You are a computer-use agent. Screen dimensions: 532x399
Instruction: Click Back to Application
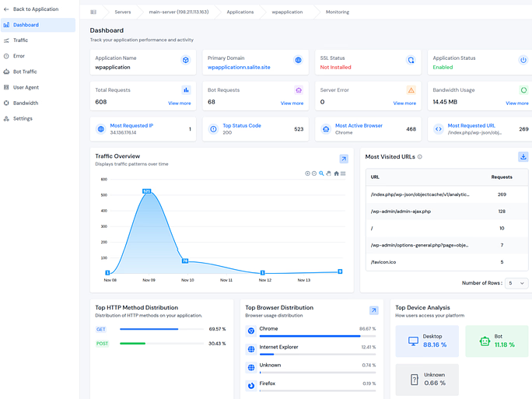(x=35, y=9)
